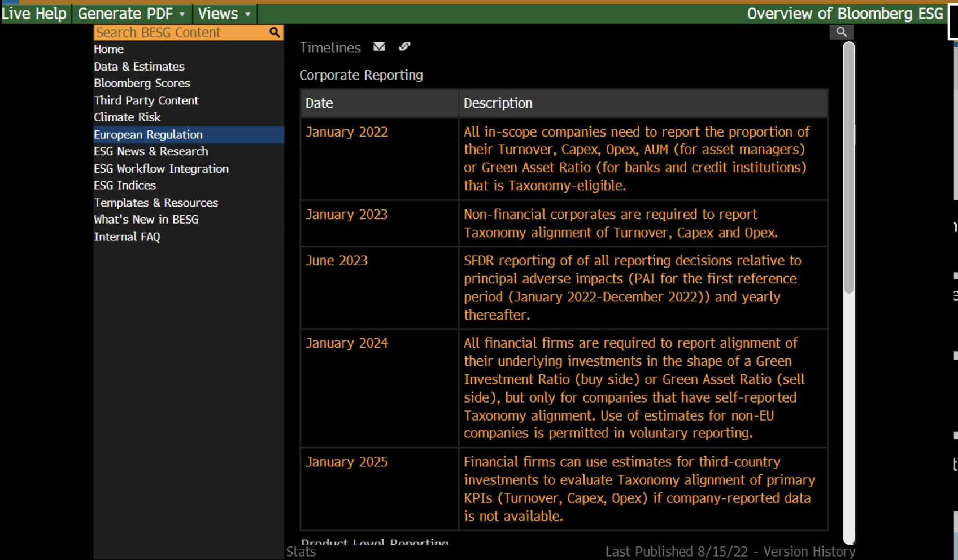Image resolution: width=958 pixels, height=560 pixels.
Task: Navigate to Home in the sidebar
Action: click(108, 49)
